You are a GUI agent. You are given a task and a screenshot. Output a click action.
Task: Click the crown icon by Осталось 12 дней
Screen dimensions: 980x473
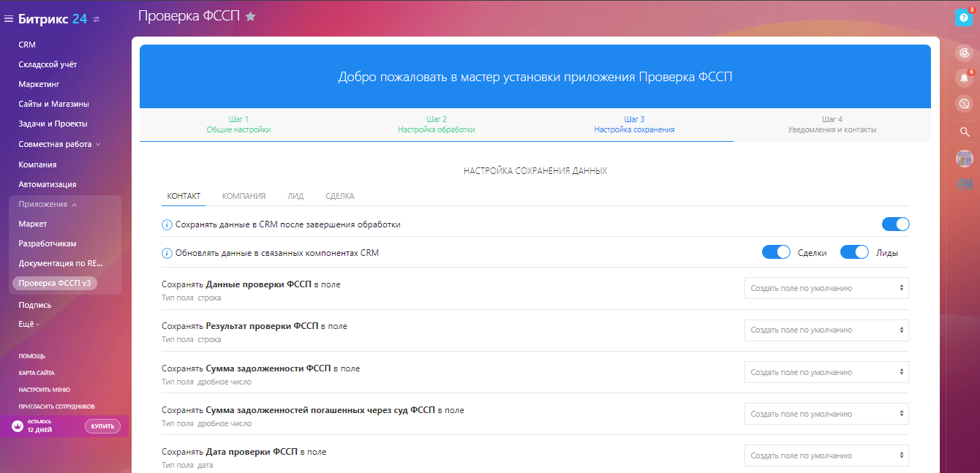coord(17,425)
